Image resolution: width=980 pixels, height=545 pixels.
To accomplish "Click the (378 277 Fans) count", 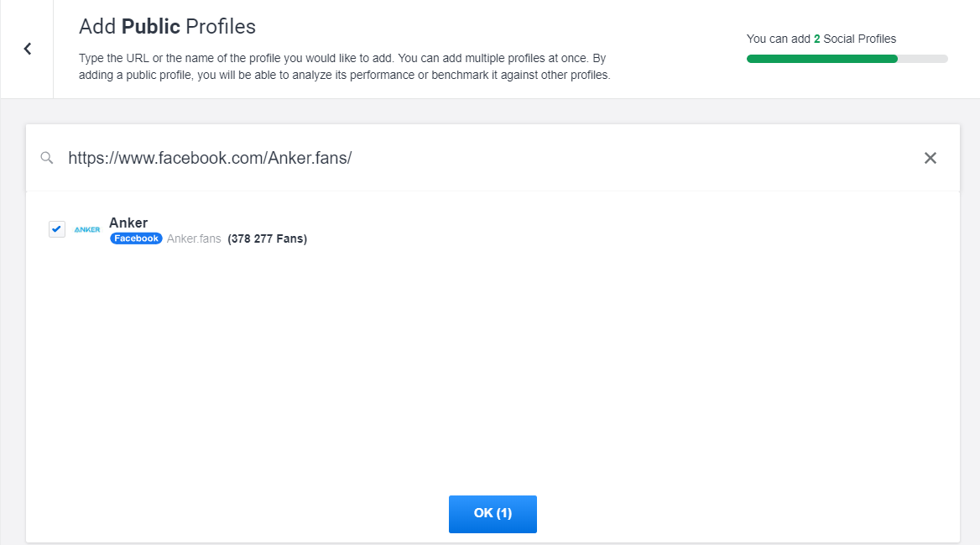I will tap(268, 239).
